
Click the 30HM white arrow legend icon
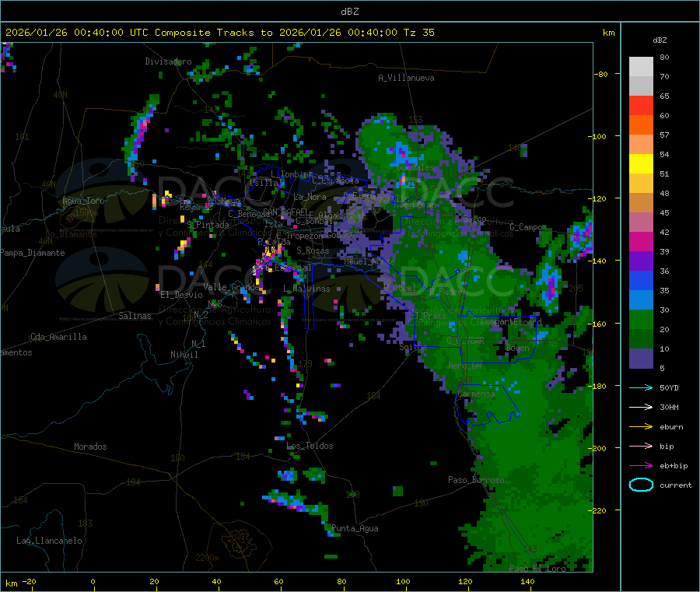coord(641,407)
